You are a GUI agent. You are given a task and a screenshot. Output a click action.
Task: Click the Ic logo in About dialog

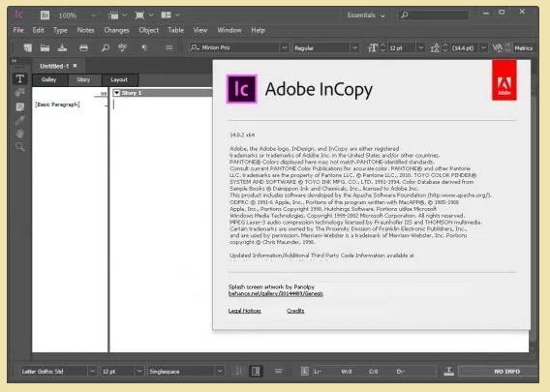(x=242, y=89)
